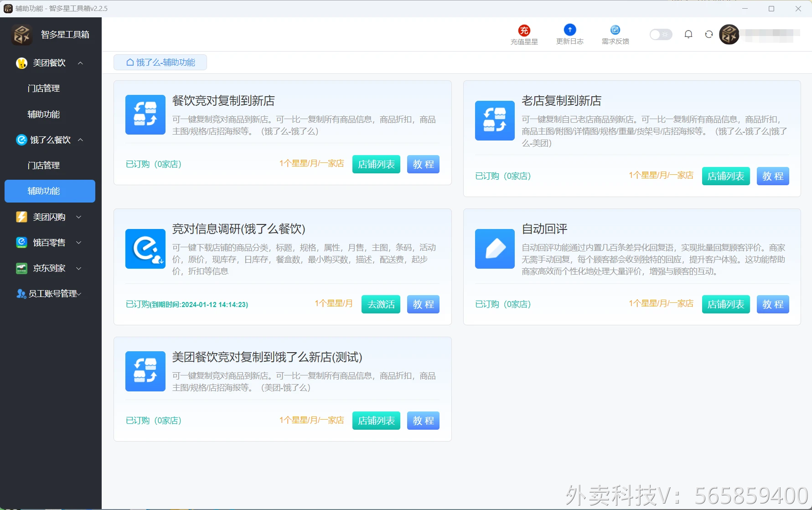Viewport: 812px width, 510px height.
Task: Click the 充值星星 recharge icon
Action: pos(524,30)
